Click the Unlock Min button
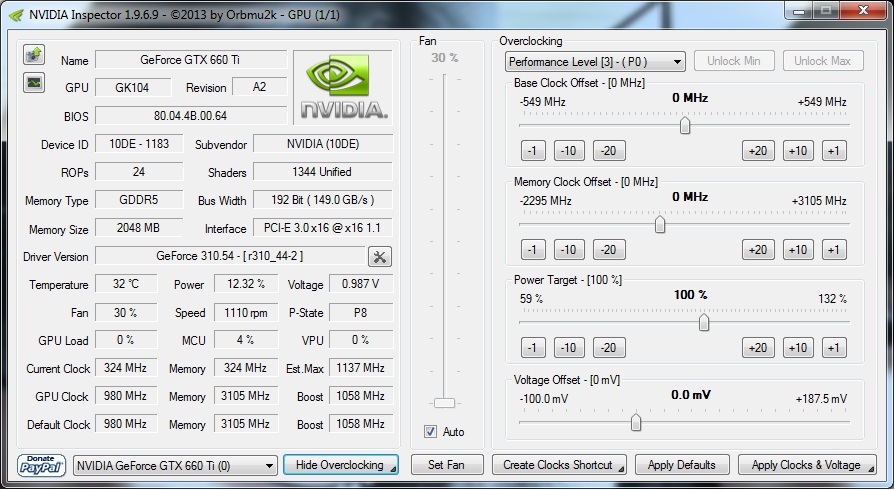895x490 pixels. pyautogui.click(x=734, y=61)
